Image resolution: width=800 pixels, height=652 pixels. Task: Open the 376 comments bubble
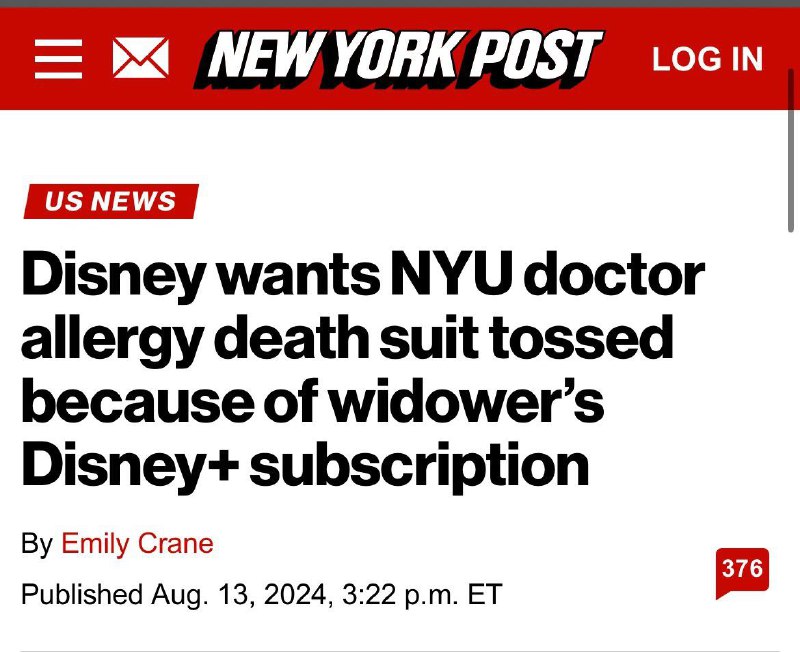pos(741,571)
